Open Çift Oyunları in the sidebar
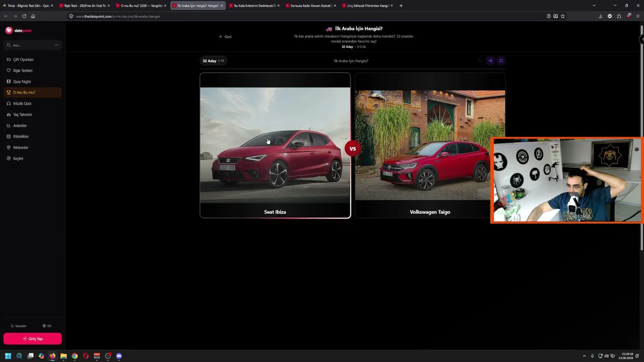 pos(33,59)
